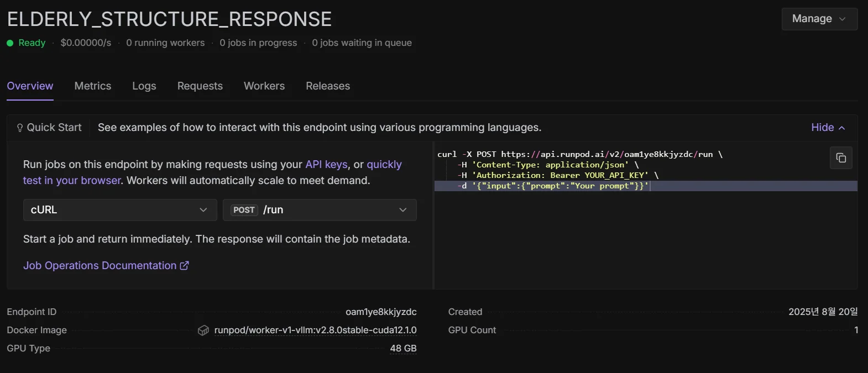Open the POST /run operation dropdown

[x=320, y=210]
